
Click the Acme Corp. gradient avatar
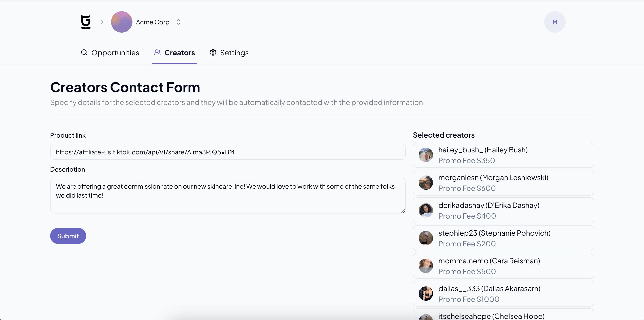pos(122,22)
